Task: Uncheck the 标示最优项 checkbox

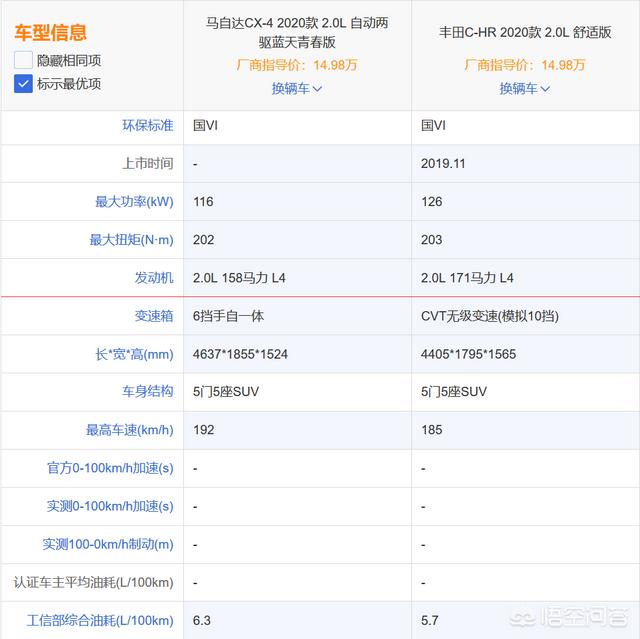Action: click(24, 84)
